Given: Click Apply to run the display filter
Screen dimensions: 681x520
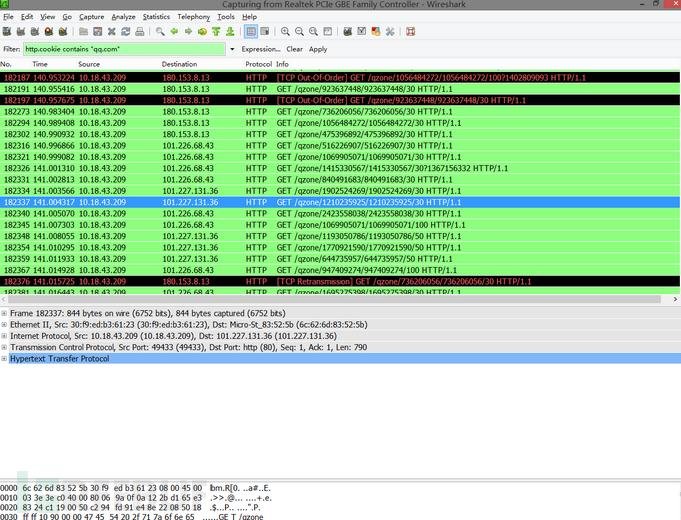Looking at the screenshot, I should coord(318,49).
